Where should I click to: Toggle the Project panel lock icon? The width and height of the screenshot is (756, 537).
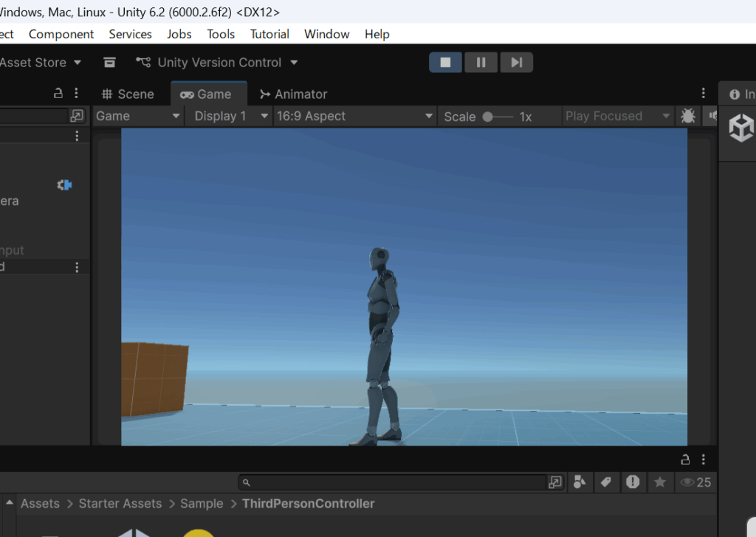(x=686, y=459)
